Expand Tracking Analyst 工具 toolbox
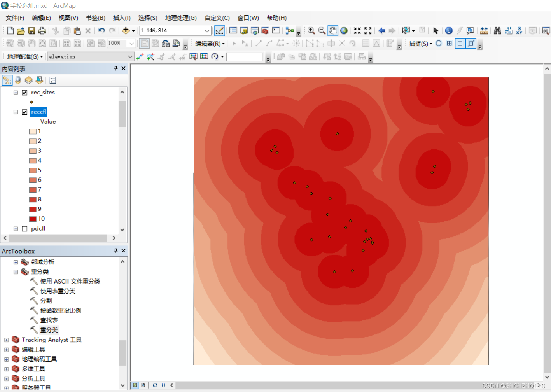This screenshot has width=551, height=392. (6, 340)
